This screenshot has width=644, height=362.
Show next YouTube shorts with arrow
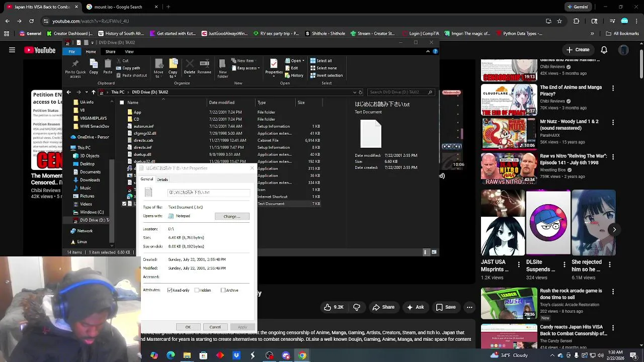(614, 230)
